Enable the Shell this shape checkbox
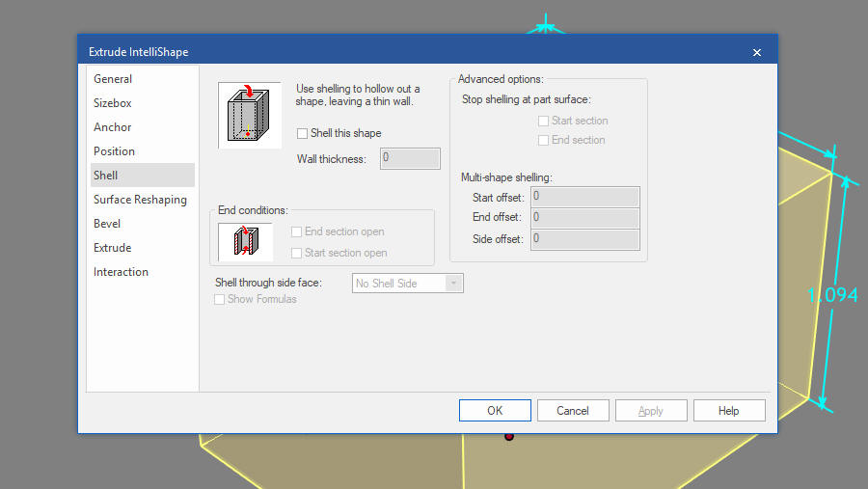The width and height of the screenshot is (868, 489). (x=302, y=133)
